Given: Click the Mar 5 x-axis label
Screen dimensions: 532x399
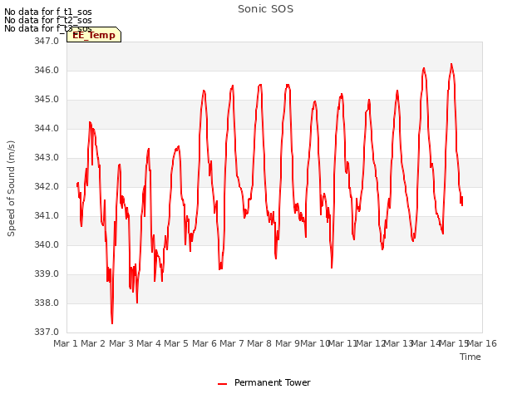Looking at the screenshot, I should point(176,343).
